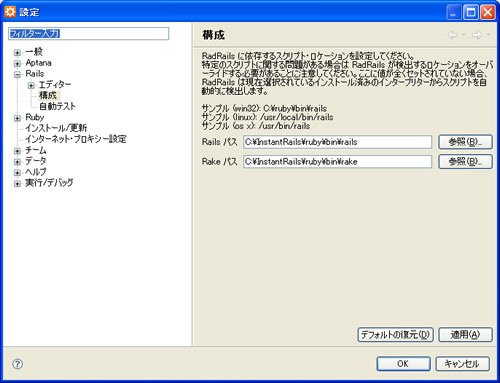The height and width of the screenshot is (383, 500).
Task: Select エディター under Rails
Action: [x=55, y=85]
